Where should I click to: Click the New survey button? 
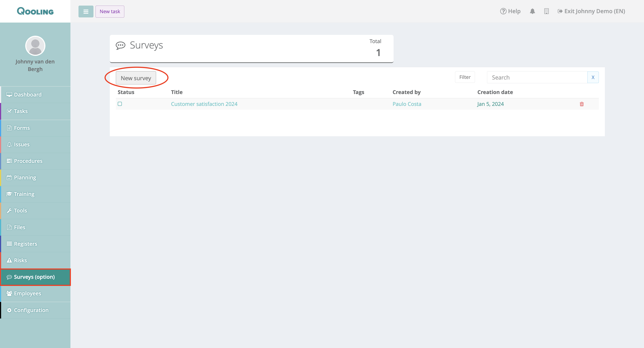pos(136,78)
